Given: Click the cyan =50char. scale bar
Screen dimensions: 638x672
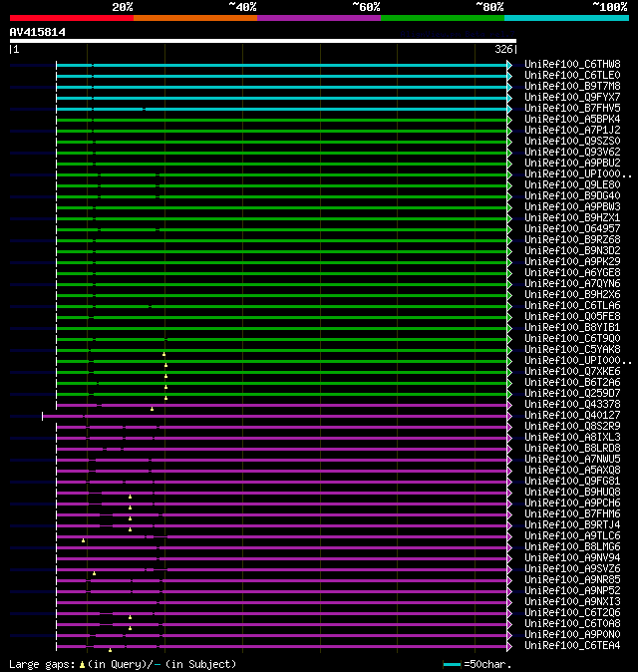Looking at the screenshot, I should (x=452, y=664).
